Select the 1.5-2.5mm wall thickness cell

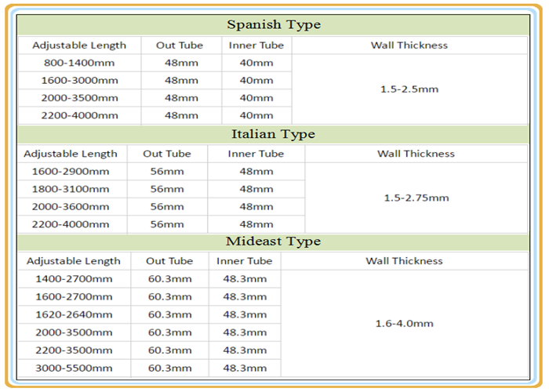coord(409,89)
